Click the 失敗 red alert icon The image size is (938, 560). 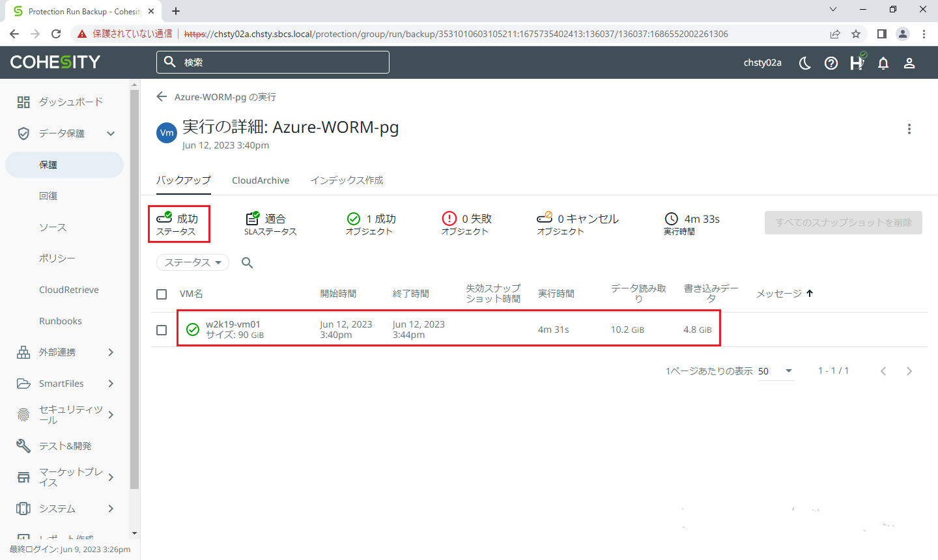coord(449,218)
